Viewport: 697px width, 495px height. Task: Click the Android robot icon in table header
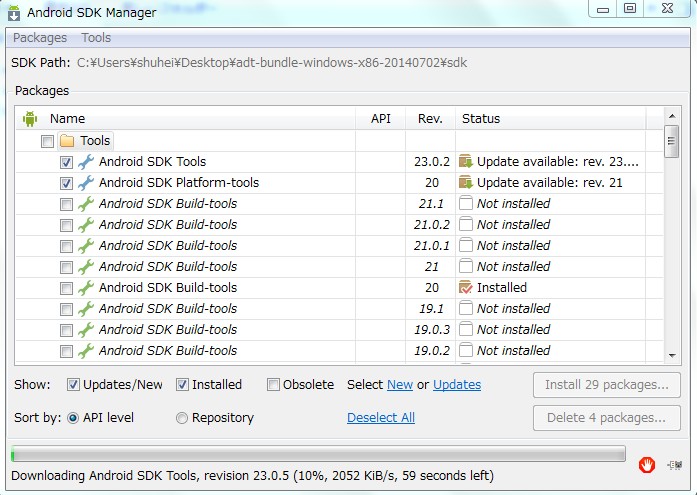[x=30, y=119]
